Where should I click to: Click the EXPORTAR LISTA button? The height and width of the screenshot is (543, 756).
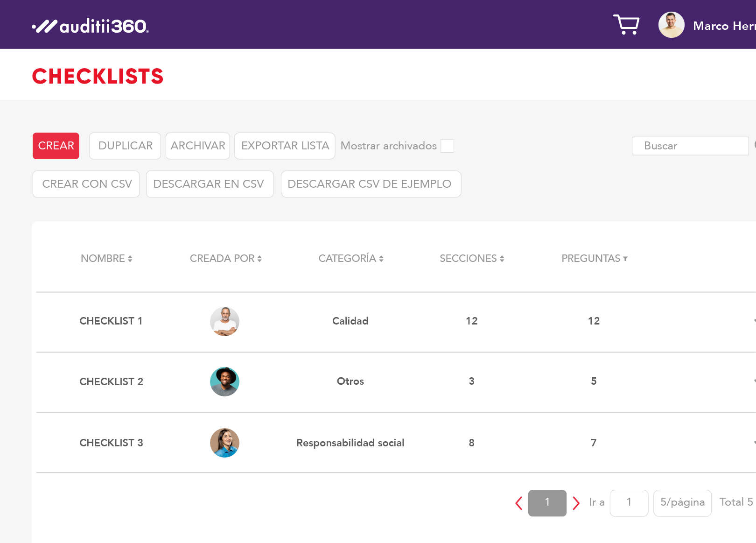click(285, 146)
